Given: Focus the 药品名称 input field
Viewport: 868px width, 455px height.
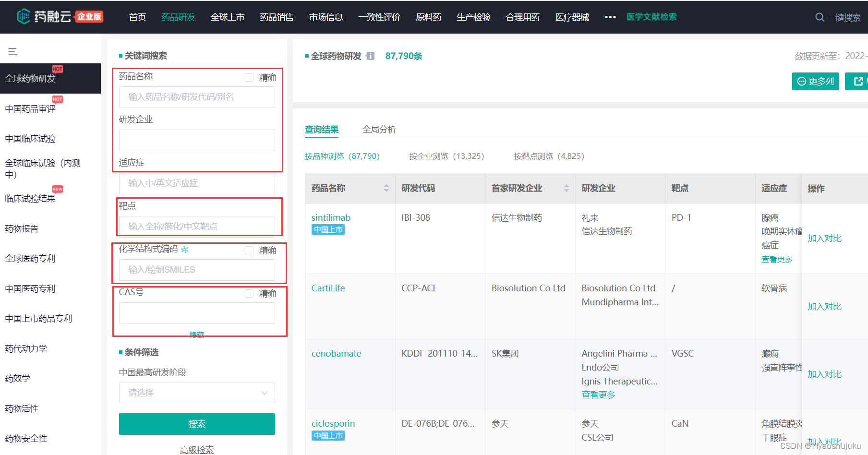Looking at the screenshot, I should (197, 97).
